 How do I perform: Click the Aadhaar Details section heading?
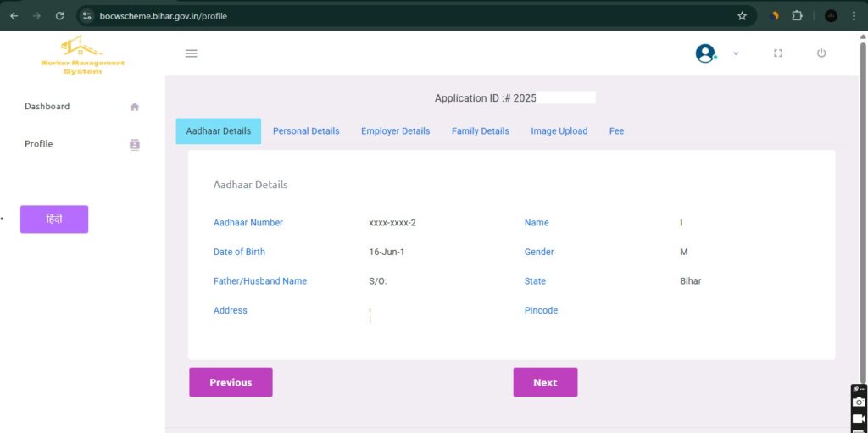(x=250, y=185)
